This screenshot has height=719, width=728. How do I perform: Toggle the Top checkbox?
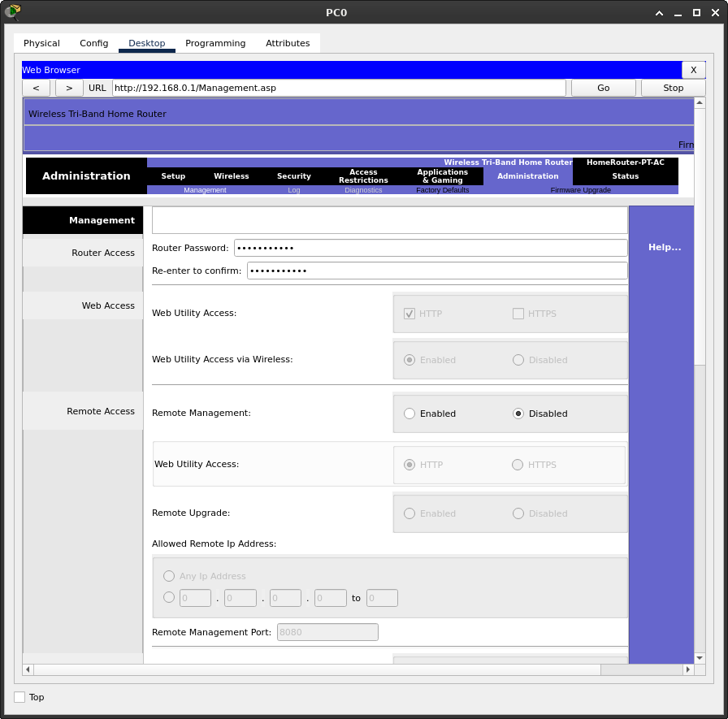19,697
